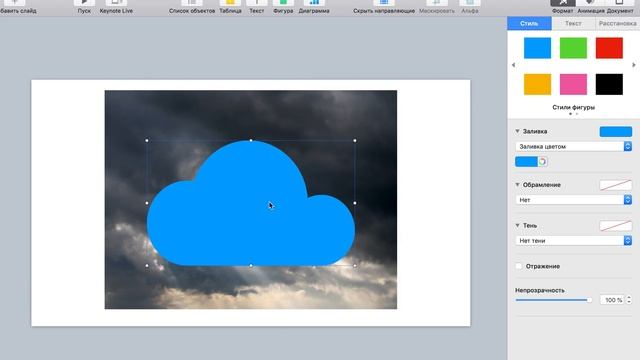The width and height of the screenshot is (640, 360).
Task: Collapse the Заливка section
Action: click(517, 131)
